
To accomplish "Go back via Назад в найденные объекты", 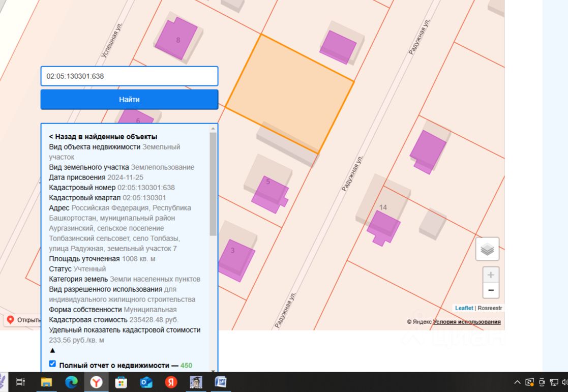I will point(103,137).
